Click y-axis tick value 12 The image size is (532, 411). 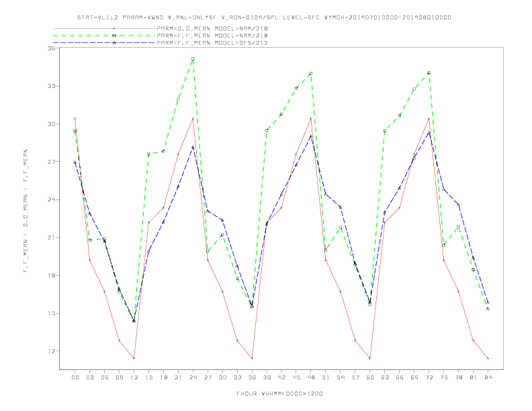pyautogui.click(x=52, y=351)
